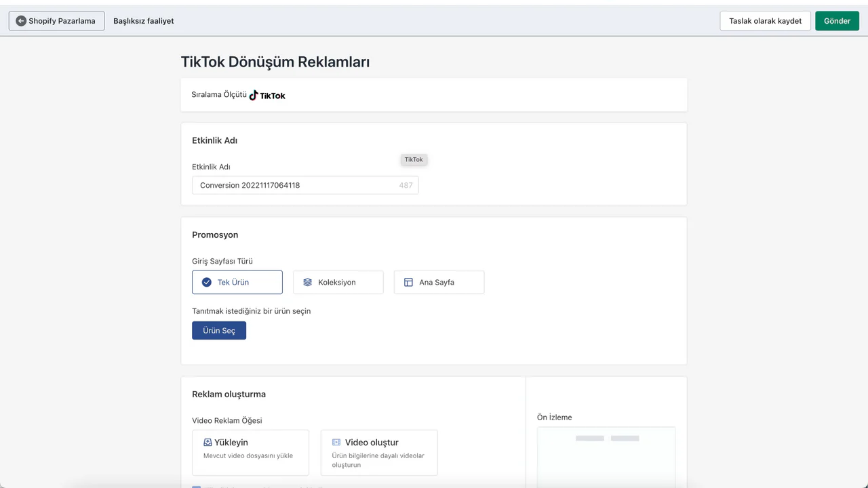The width and height of the screenshot is (868, 488).
Task: Click the TikTok tooltip label
Action: click(414, 160)
